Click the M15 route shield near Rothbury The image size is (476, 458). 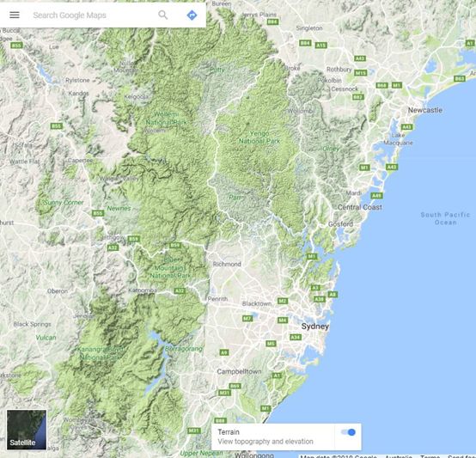[360, 73]
